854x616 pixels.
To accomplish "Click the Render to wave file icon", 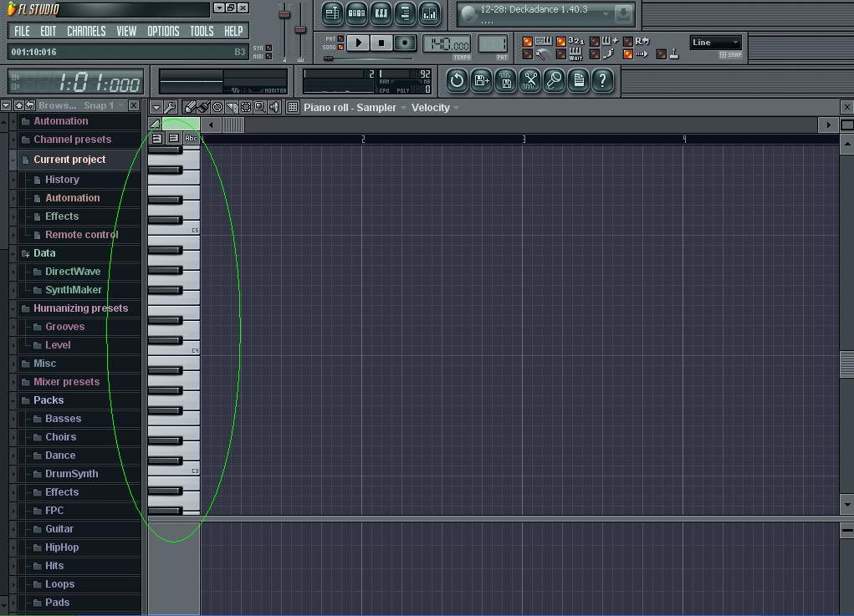I will point(506,80).
